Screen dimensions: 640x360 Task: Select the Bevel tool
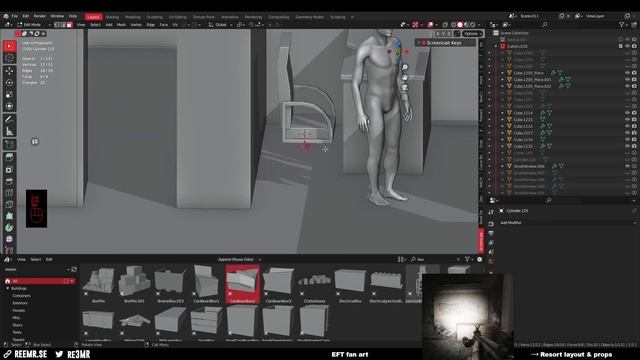[9, 181]
